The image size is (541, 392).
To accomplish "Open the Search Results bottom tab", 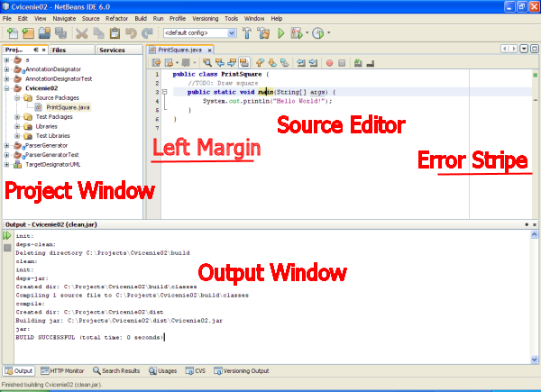I will point(116,371).
